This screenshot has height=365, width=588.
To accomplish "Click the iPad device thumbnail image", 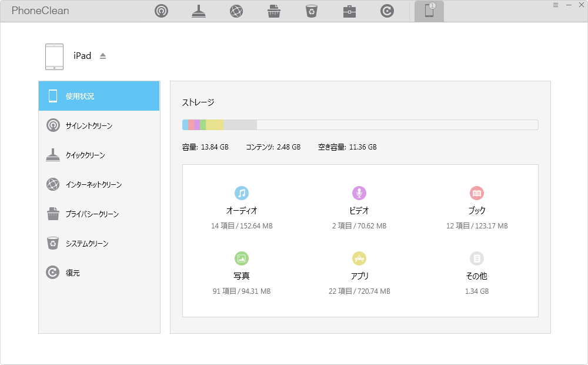I will [54, 57].
